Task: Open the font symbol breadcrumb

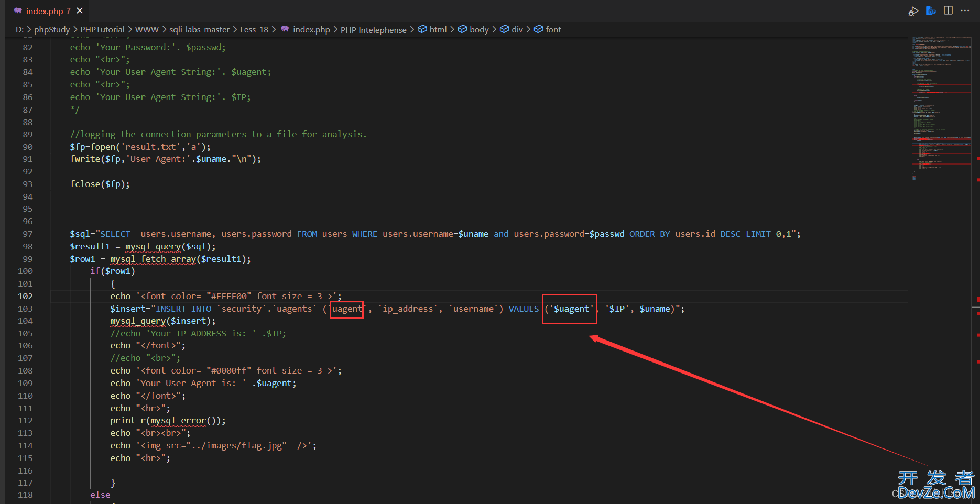Action: (x=553, y=30)
